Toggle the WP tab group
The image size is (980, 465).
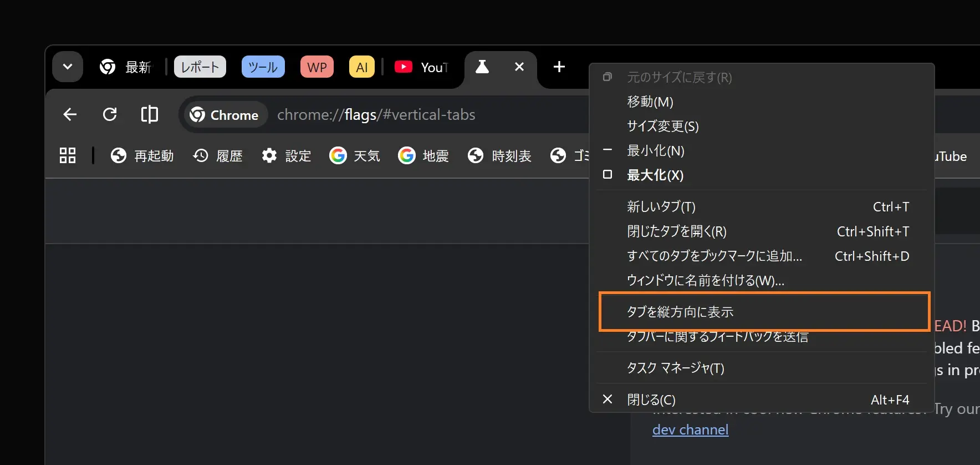[317, 67]
